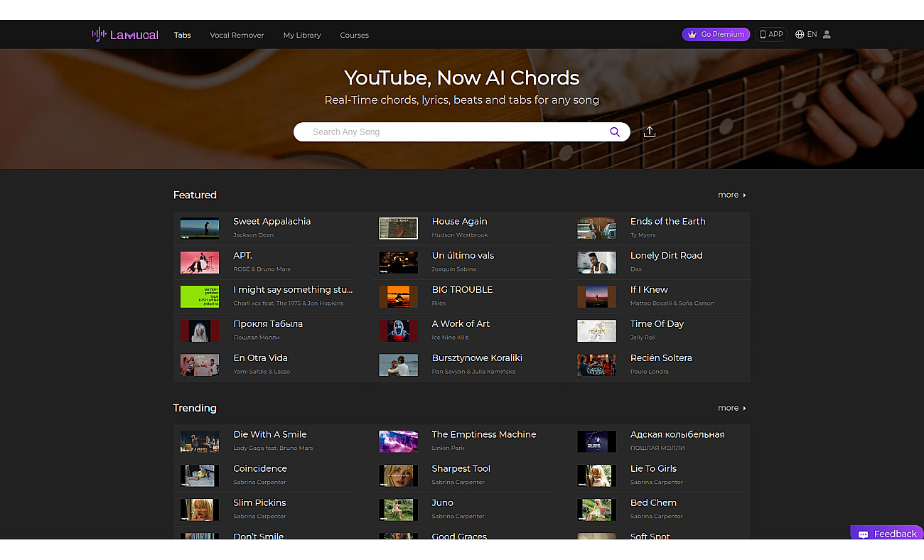Open Sweet Appalachia thumbnail

coord(200,228)
